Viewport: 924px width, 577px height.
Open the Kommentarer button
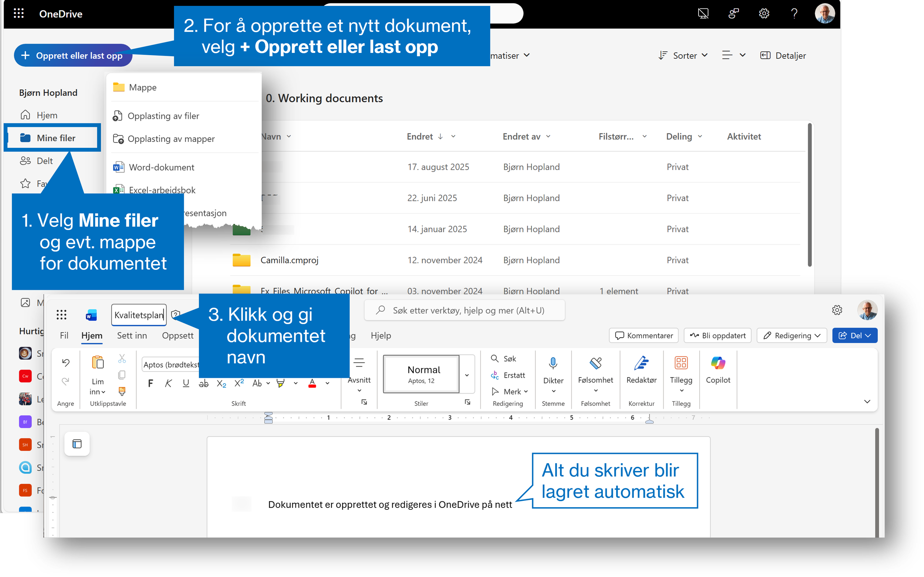pyautogui.click(x=643, y=335)
